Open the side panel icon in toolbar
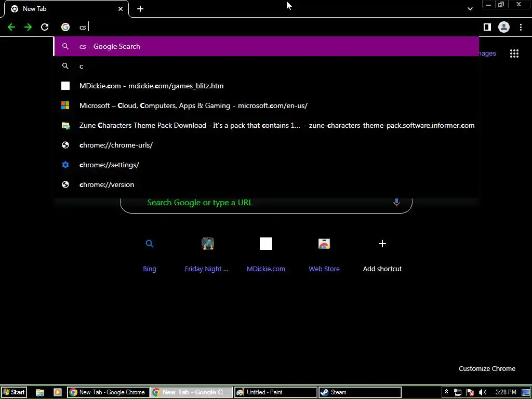532x399 pixels. 487,27
